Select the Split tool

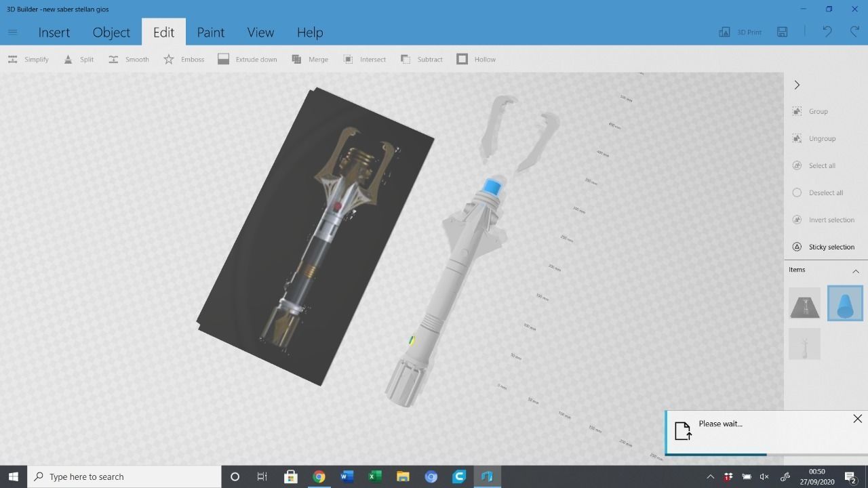pyautogui.click(x=79, y=59)
